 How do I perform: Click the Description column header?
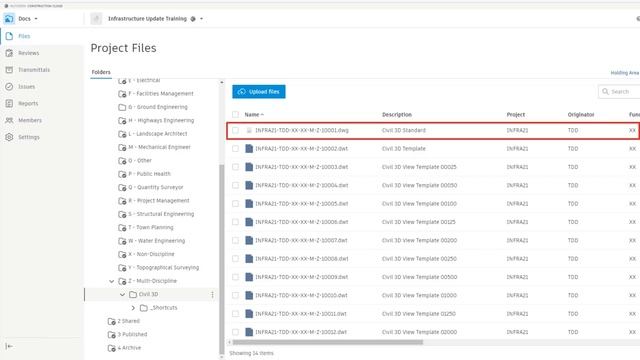[397, 114]
